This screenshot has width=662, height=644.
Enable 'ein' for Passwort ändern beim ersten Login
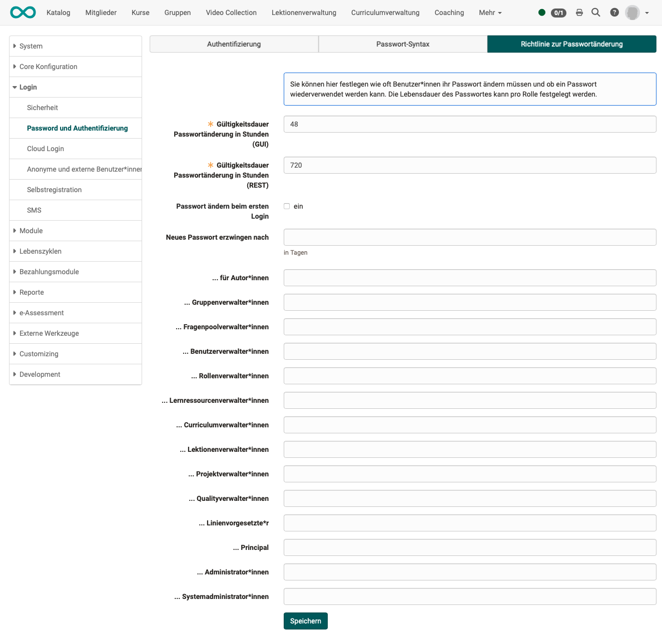[287, 206]
